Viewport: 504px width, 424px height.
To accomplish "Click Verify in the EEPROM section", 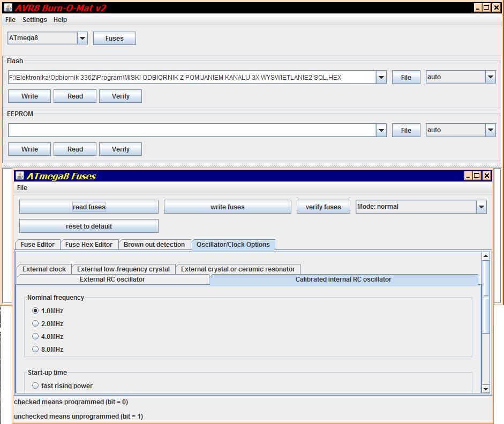I will click(121, 149).
